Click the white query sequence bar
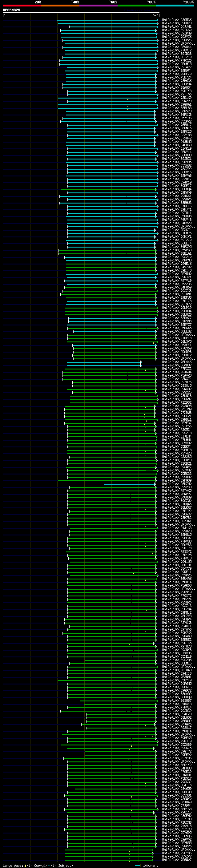The height and width of the screenshot is (868, 197). [81, 12]
